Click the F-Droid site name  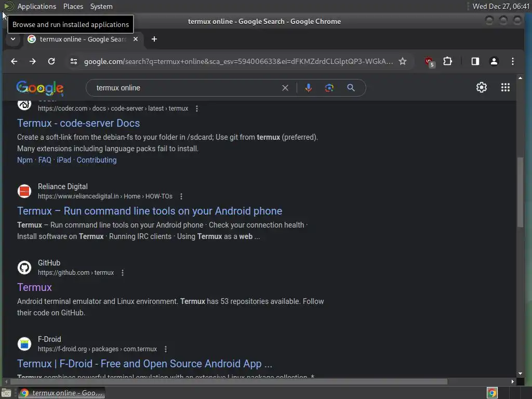tap(49, 339)
